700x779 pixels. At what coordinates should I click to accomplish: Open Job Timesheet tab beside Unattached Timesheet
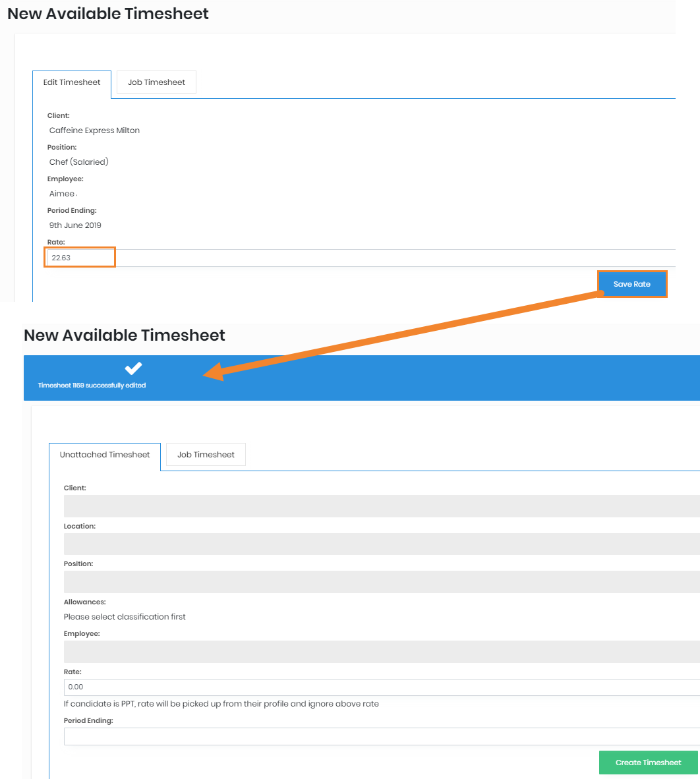coord(206,455)
